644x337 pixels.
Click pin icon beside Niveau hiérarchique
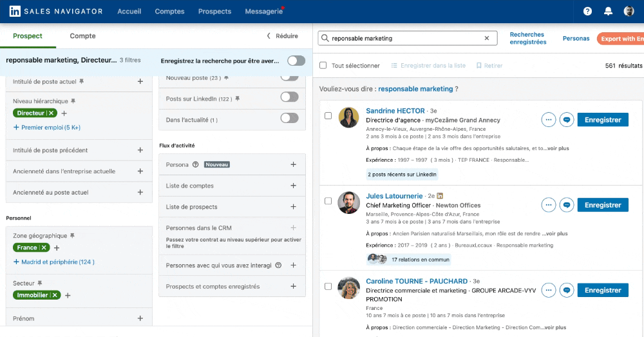(73, 101)
